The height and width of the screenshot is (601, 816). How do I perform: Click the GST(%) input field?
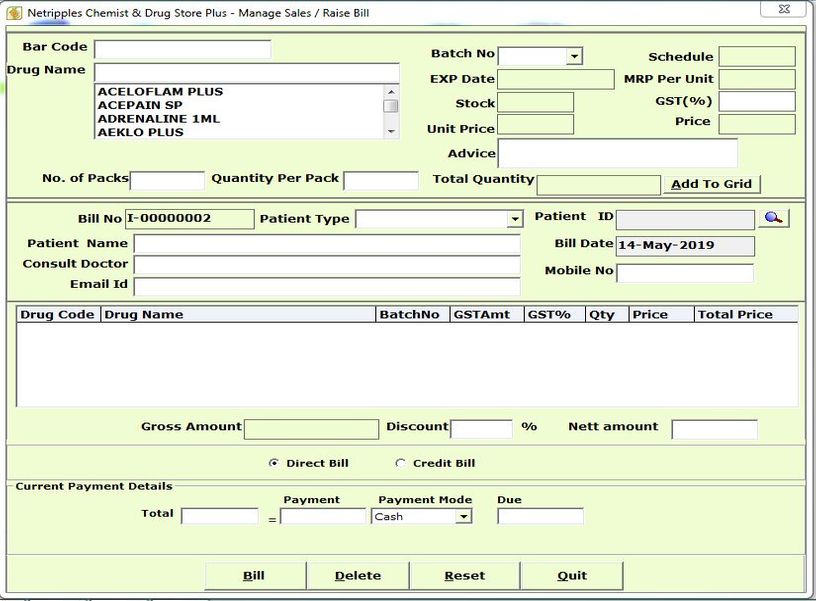click(757, 101)
